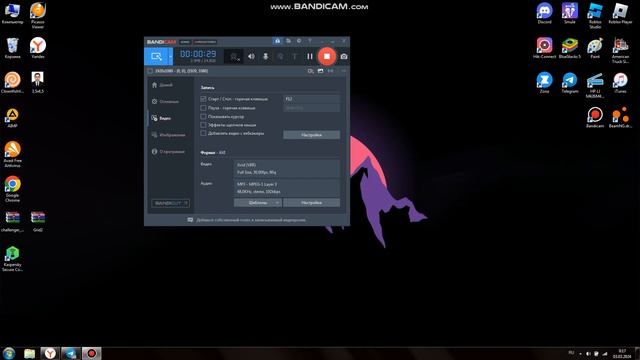Select HP LJ printer desktop icon
The height and width of the screenshot is (360, 640).
[x=595, y=85]
